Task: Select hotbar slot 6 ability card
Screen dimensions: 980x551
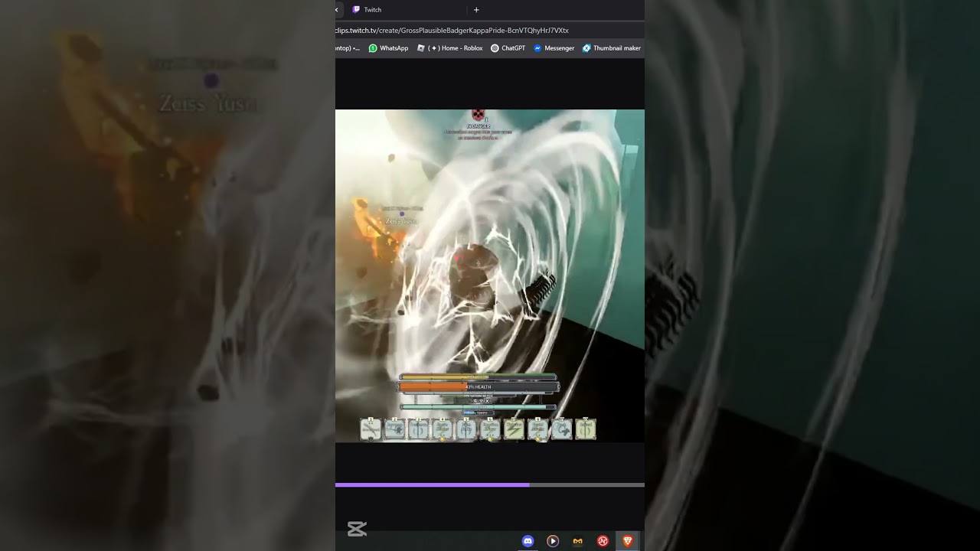Action: point(490,429)
